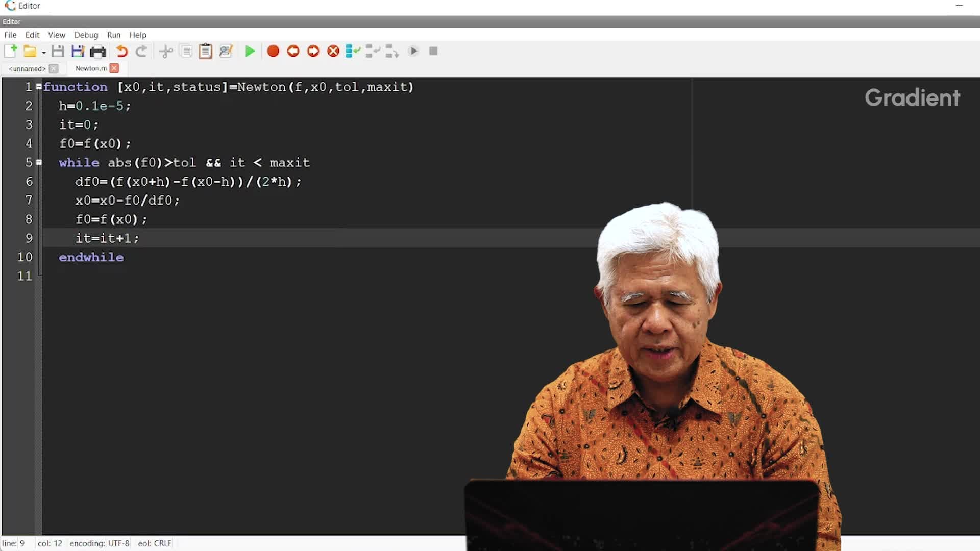Click the 'while' keyword in code
The width and height of the screenshot is (980, 551).
pos(79,162)
